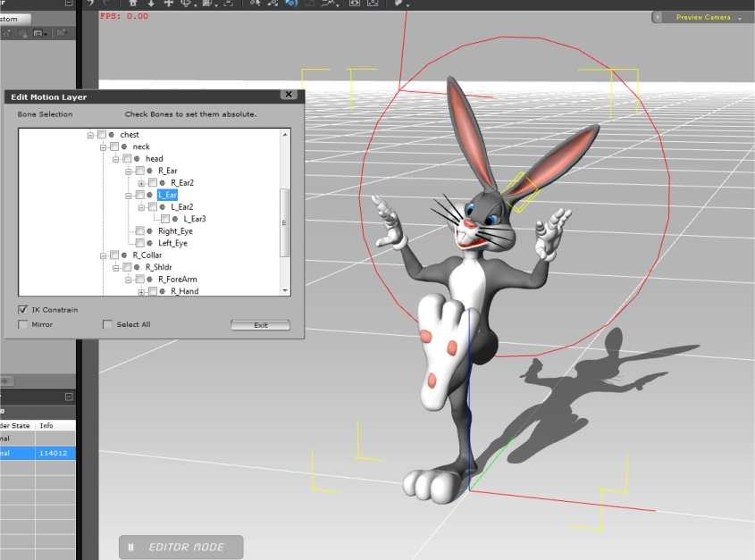Select the four-way Move tool
This screenshot has height=560, width=755.
coord(169,4)
